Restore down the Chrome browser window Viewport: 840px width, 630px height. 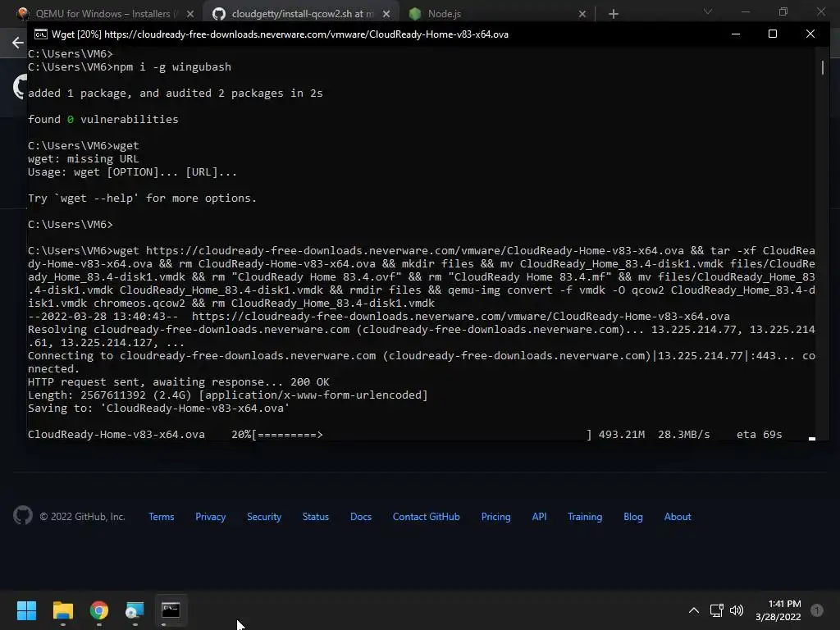pyautogui.click(x=783, y=11)
